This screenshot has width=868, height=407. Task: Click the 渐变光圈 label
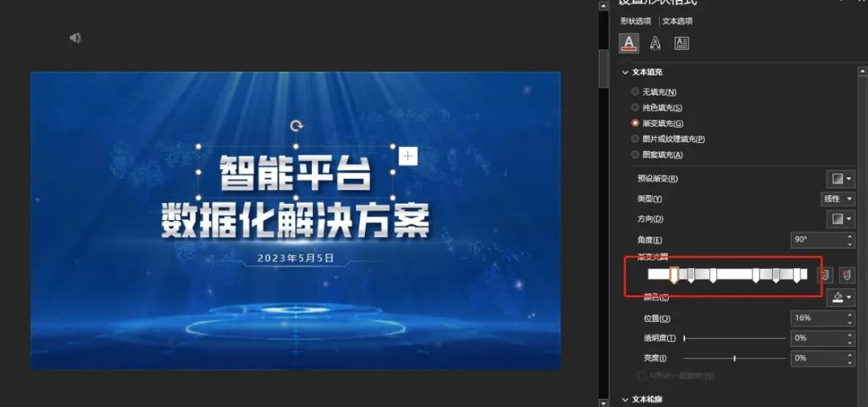(653, 257)
